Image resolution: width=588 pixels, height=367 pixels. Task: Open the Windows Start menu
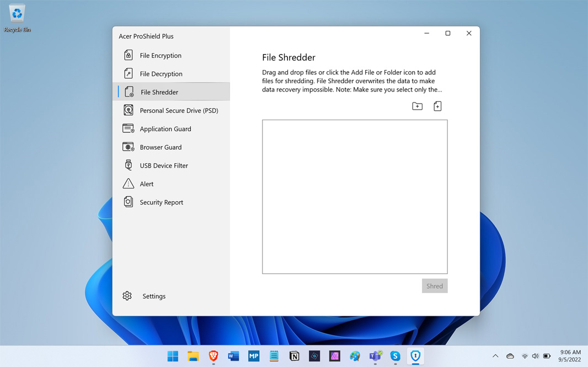(x=173, y=357)
